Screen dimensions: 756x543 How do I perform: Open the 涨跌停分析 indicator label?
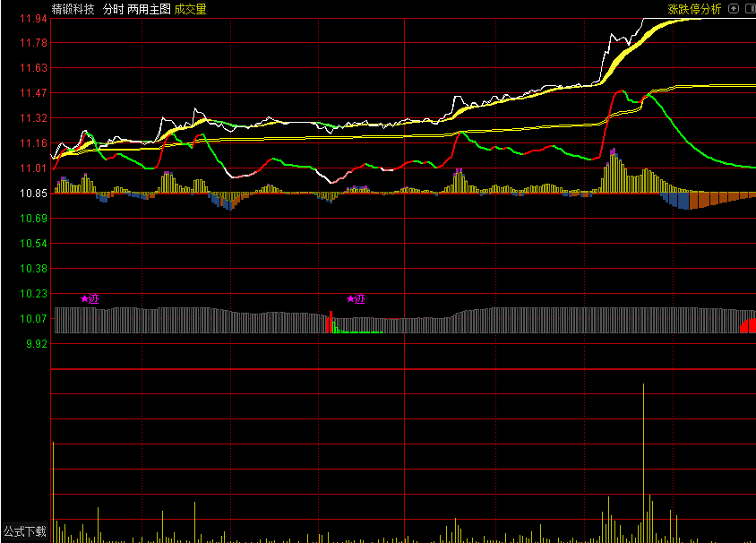[x=694, y=9]
